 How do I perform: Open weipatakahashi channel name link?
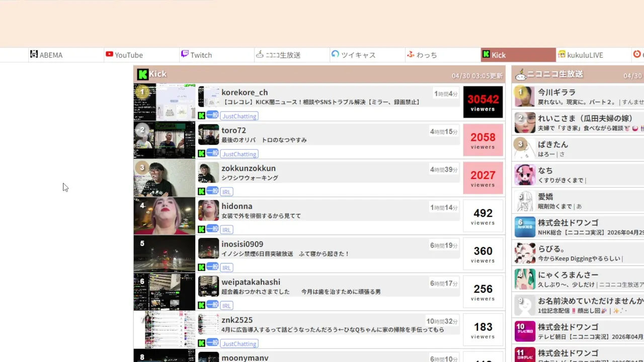click(251, 282)
